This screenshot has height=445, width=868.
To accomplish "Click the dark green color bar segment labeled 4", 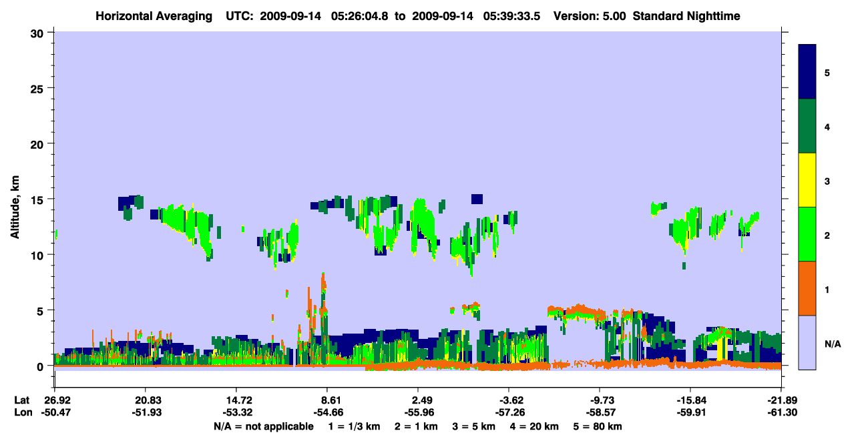I will coord(807,126).
